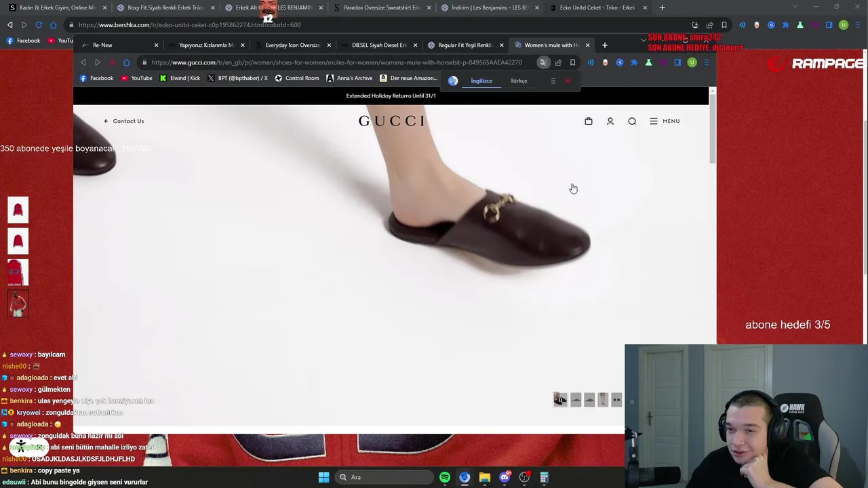Switch to the DIESEL Siyah Diesel tab
The width and height of the screenshot is (868, 488).
(378, 45)
